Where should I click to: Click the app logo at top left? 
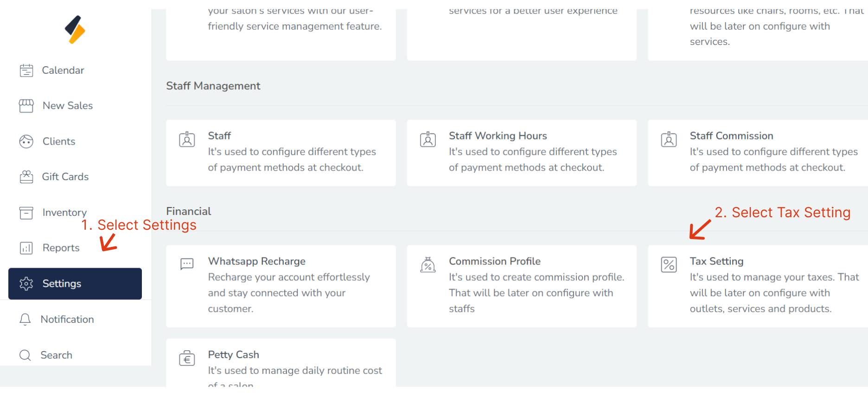click(x=75, y=30)
